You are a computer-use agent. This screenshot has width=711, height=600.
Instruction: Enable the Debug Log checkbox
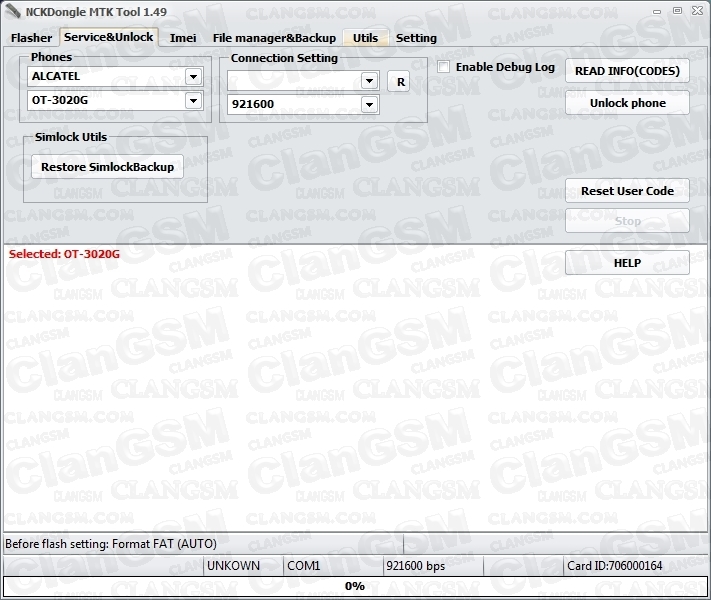443,67
